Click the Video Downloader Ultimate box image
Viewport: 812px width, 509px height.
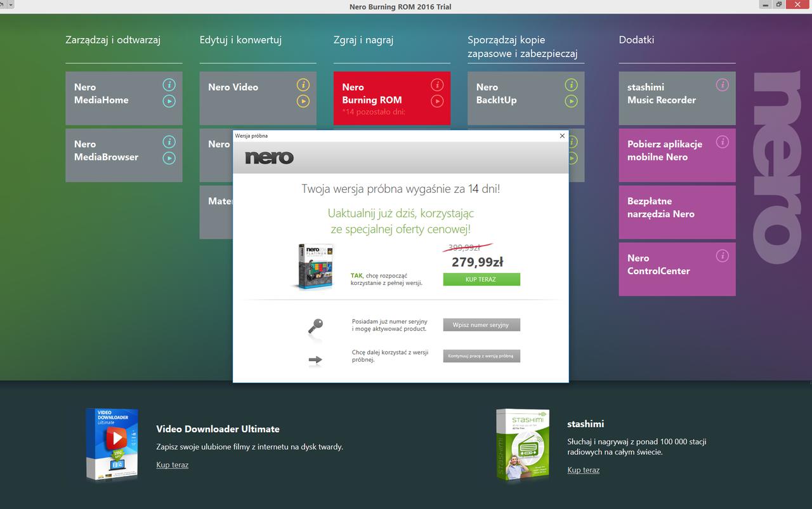(x=112, y=444)
